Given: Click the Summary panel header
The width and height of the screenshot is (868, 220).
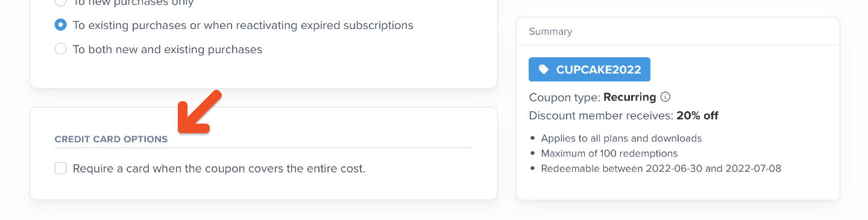Looking at the screenshot, I should (678, 31).
